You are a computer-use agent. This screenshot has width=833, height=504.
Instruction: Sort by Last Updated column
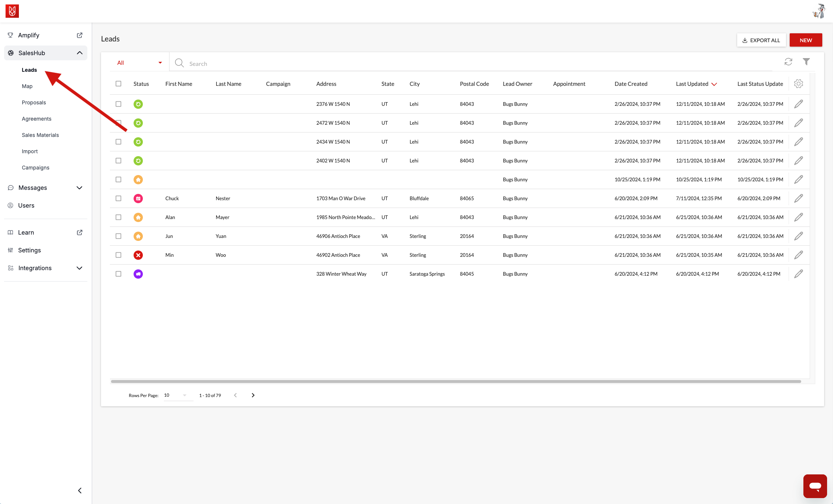696,84
